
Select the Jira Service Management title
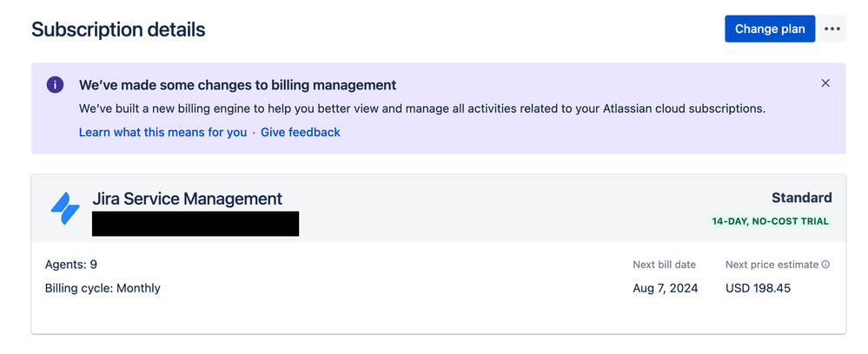tap(187, 199)
